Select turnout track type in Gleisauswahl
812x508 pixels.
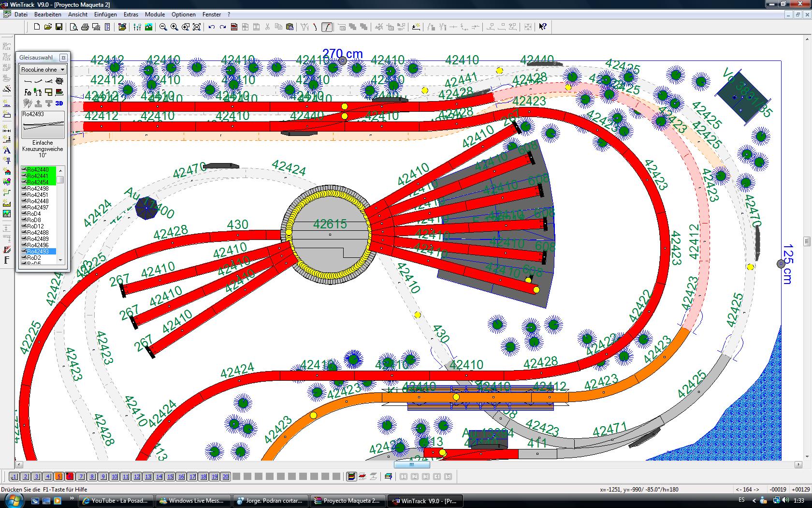(x=49, y=81)
